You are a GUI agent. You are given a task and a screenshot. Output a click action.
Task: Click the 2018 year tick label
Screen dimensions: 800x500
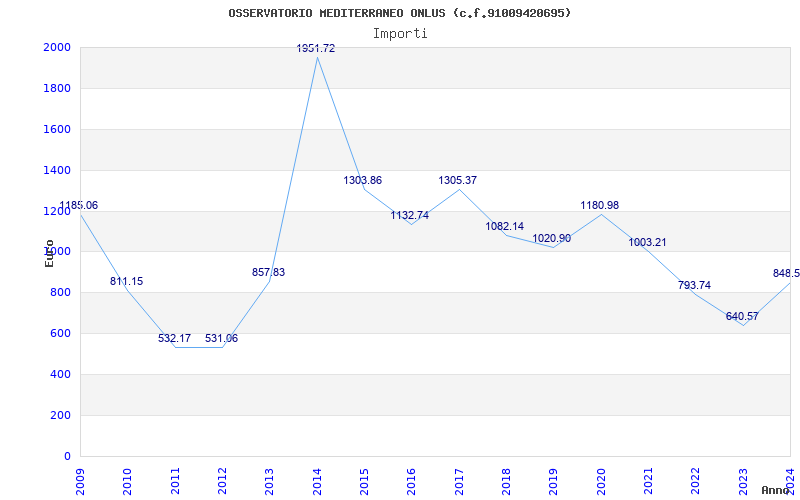tap(506, 482)
